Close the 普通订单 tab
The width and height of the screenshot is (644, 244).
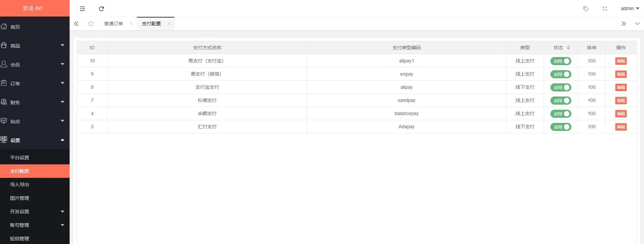pos(131,24)
